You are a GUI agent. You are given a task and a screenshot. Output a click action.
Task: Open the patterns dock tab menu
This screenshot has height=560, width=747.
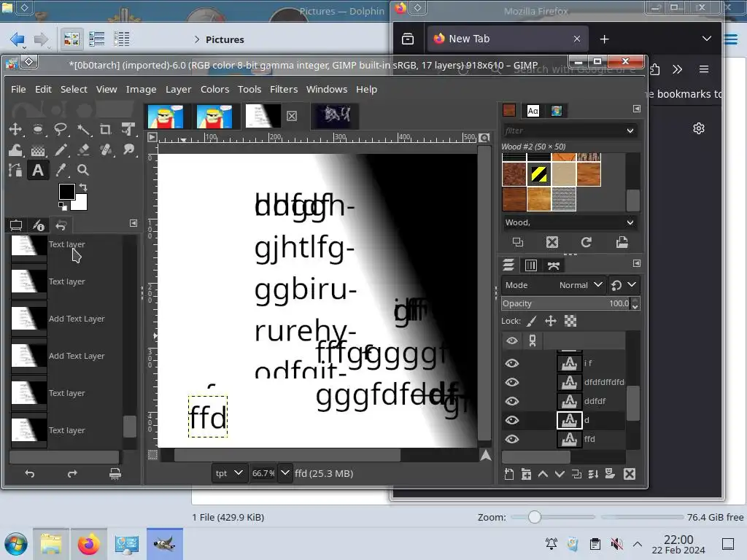(636, 109)
